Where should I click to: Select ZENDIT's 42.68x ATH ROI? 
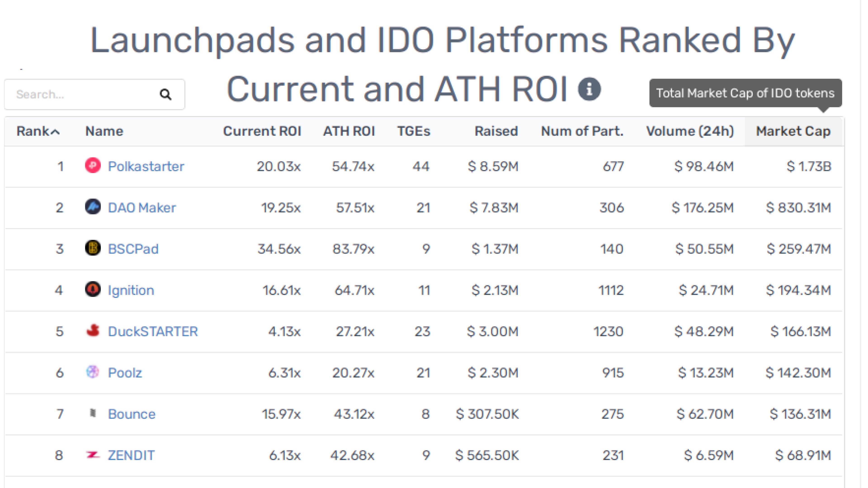352,456
